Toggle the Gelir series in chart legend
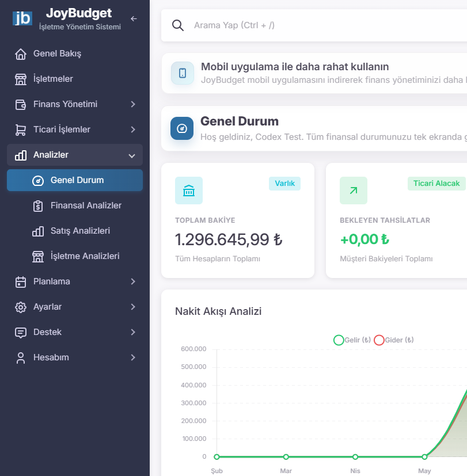The image size is (467, 476). click(x=352, y=340)
